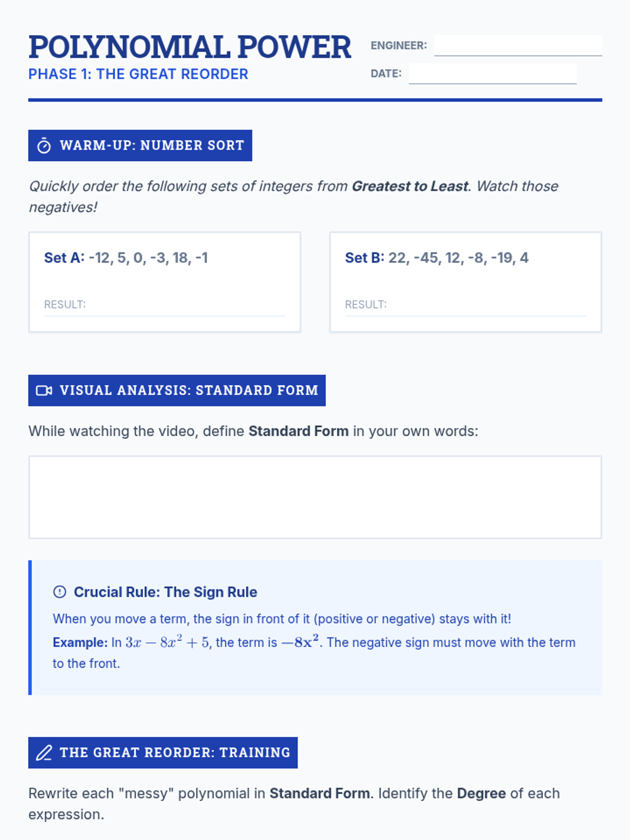Click the bold Greatest to Least text
630x840 pixels.
(x=409, y=186)
